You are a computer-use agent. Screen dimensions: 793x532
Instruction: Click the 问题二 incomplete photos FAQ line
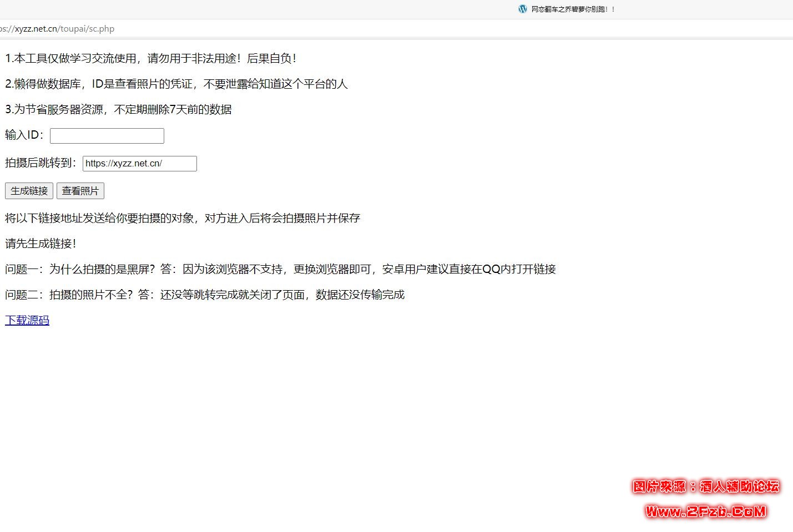[205, 295]
